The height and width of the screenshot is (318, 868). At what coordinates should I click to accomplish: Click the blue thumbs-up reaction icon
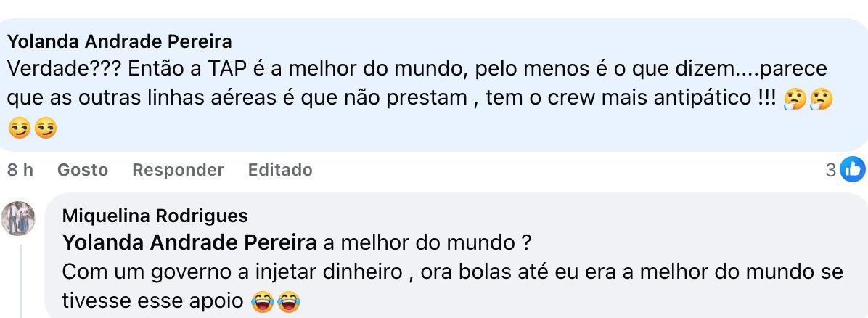853,170
